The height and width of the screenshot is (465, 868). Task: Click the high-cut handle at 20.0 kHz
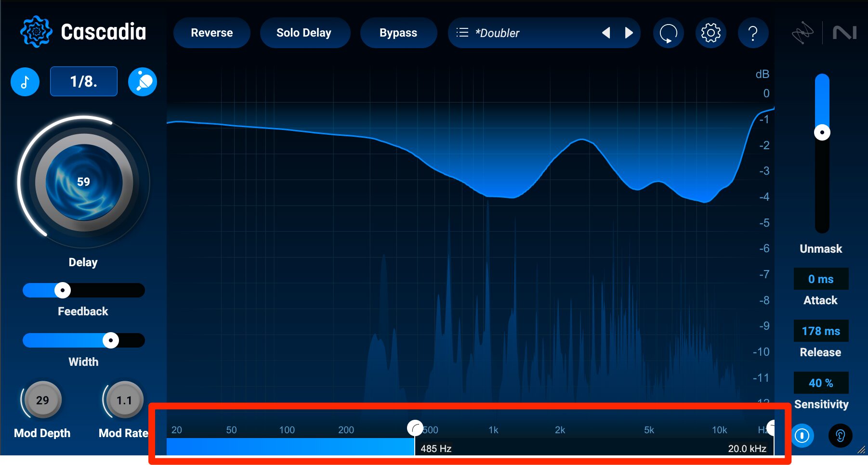coord(771,427)
